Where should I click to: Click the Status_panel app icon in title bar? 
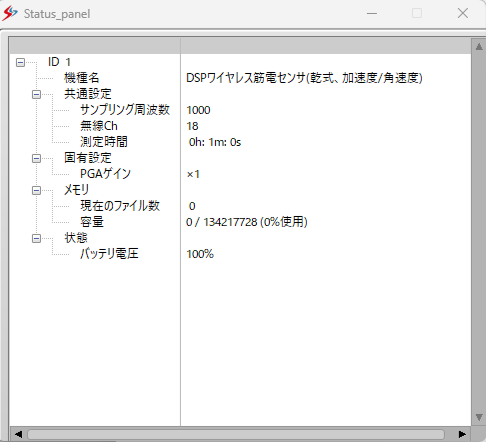[10, 13]
